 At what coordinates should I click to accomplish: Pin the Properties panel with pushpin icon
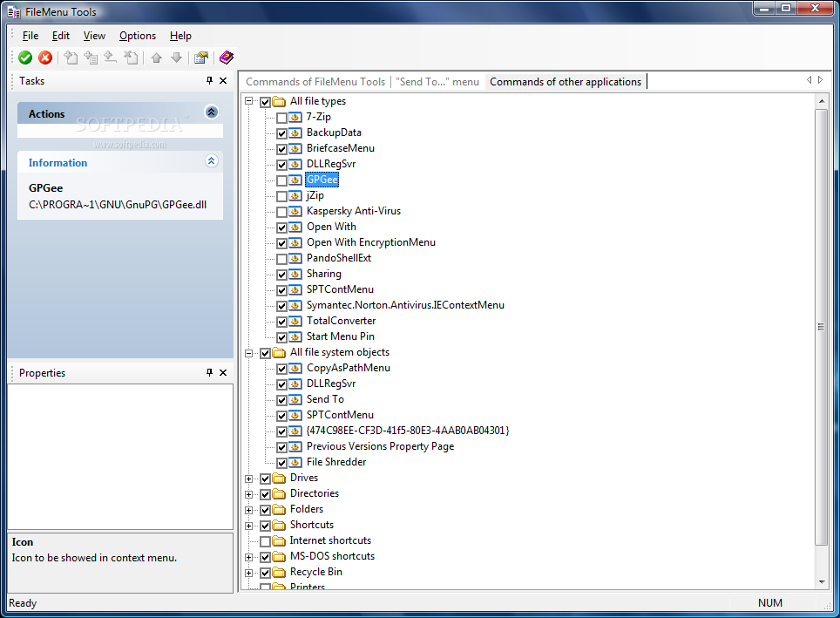pos(209,372)
